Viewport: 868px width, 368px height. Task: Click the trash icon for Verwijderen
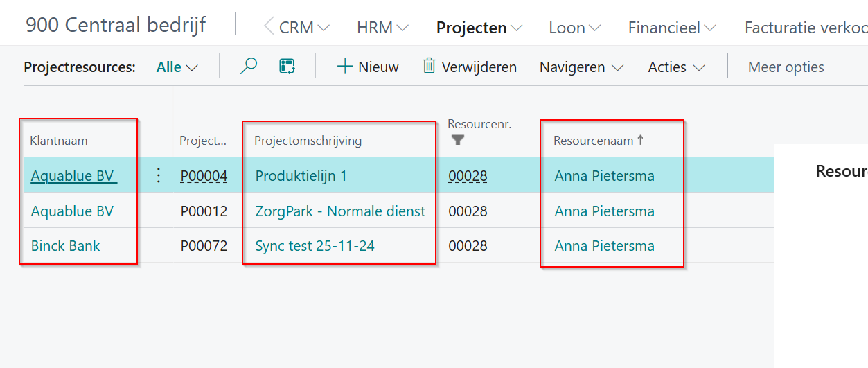pos(429,67)
